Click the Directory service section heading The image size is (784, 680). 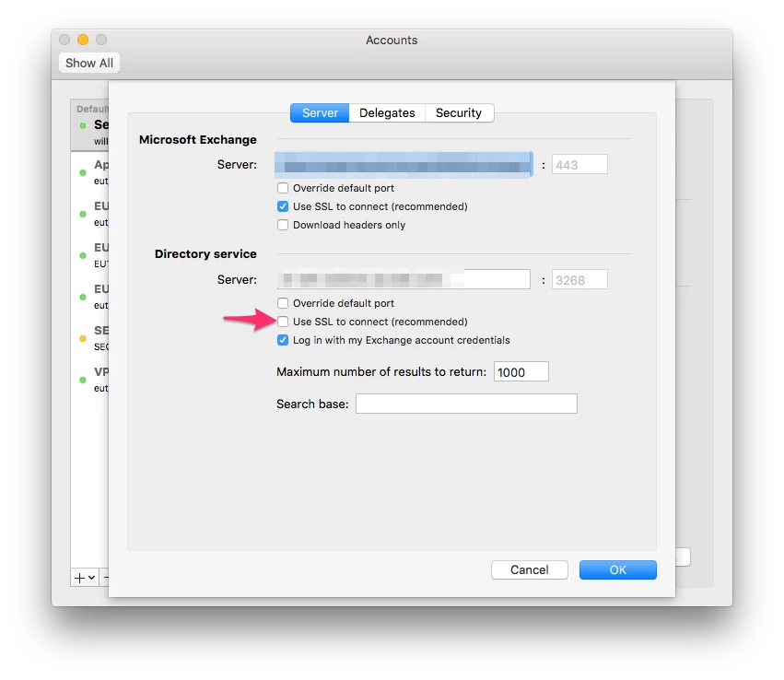tap(205, 254)
